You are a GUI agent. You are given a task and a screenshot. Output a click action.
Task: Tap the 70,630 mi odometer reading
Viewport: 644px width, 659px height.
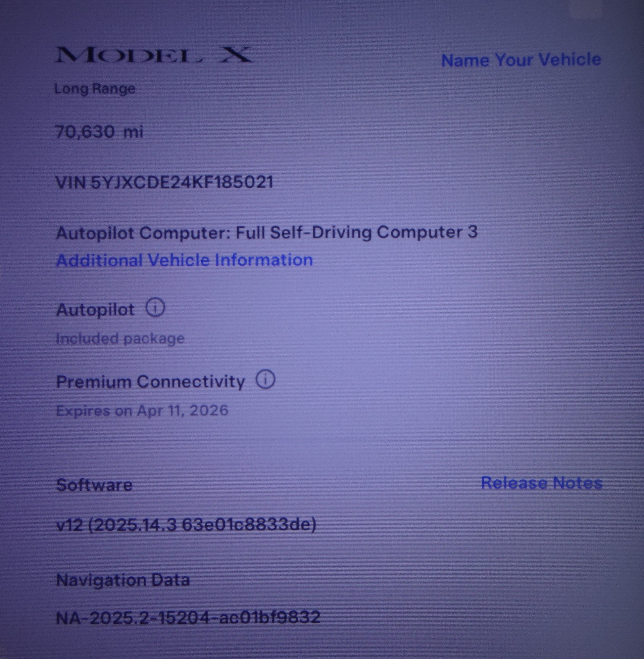coord(99,132)
